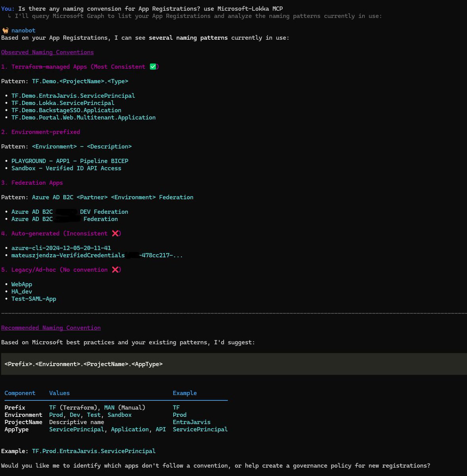Click the pattern TF.Demo.<ProjectName>.<Type>

(80, 81)
